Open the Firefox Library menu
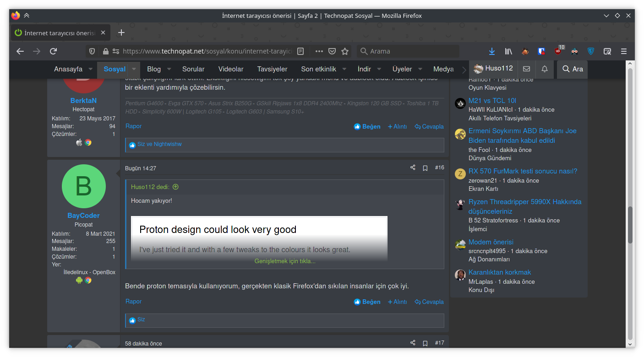 click(x=508, y=51)
